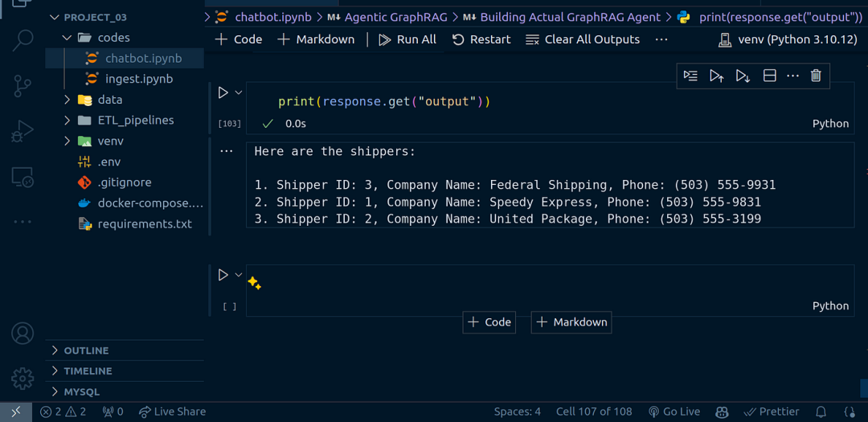Open the Search view in activity bar

point(23,40)
